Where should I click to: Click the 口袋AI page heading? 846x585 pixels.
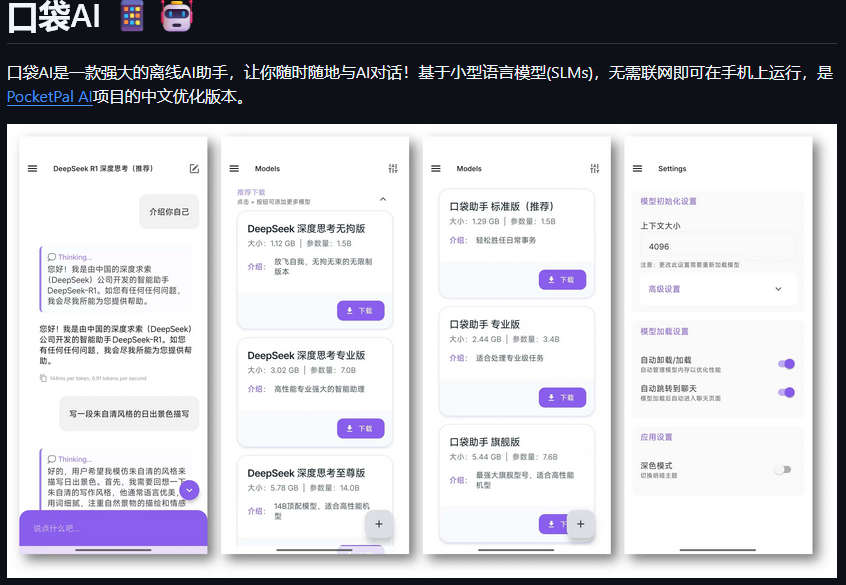click(53, 16)
